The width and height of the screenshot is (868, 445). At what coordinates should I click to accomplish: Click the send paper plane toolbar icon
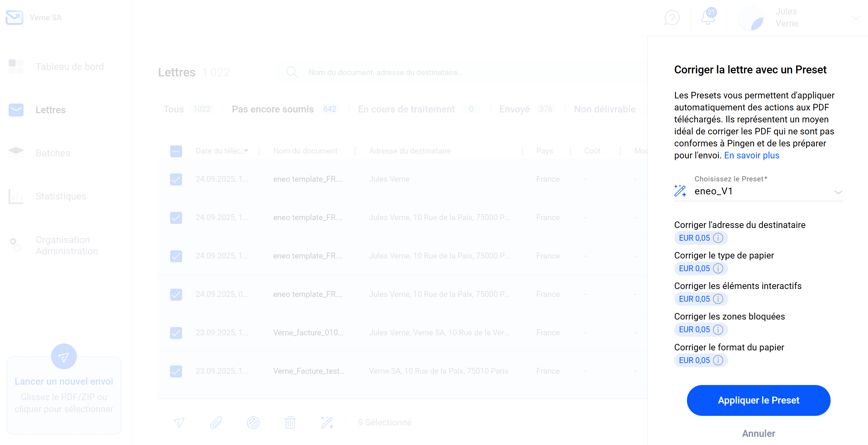pos(179,422)
